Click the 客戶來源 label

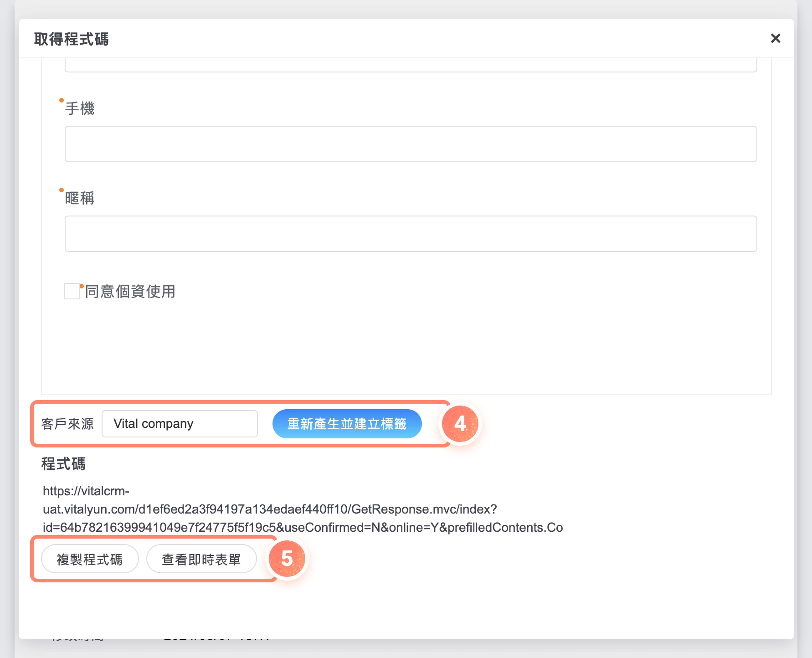point(67,424)
